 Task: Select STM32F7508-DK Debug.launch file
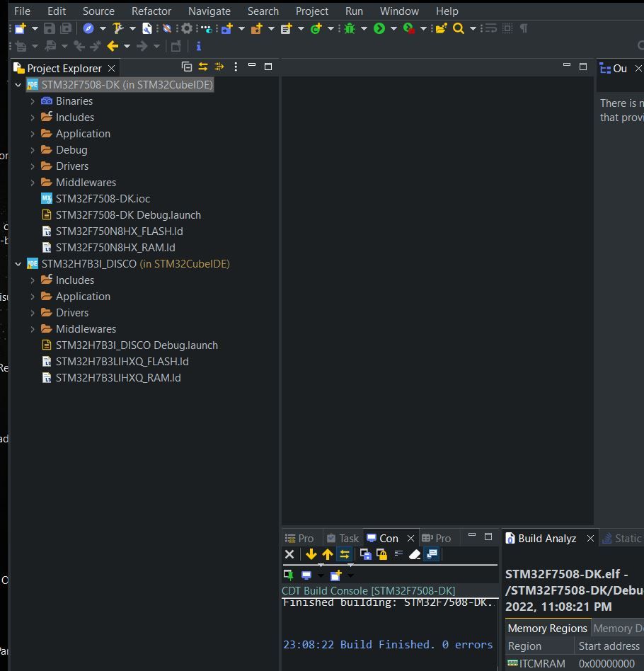[x=128, y=215]
